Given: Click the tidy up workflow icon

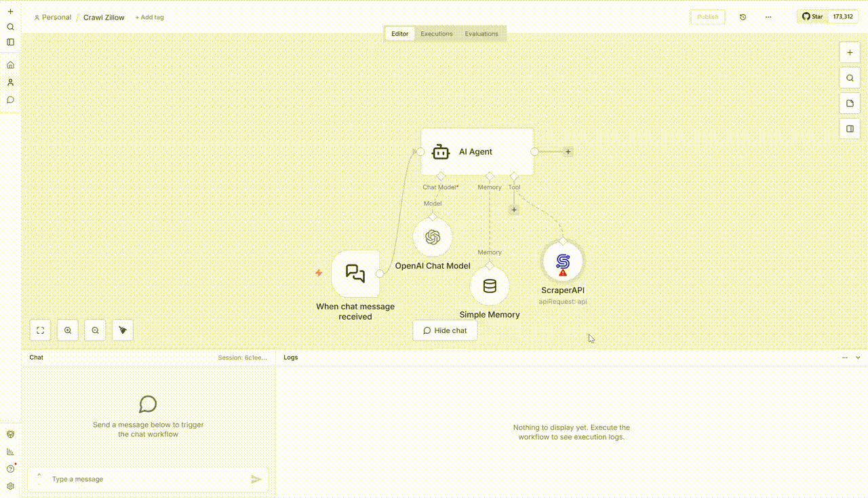Looking at the screenshot, I should tap(123, 330).
